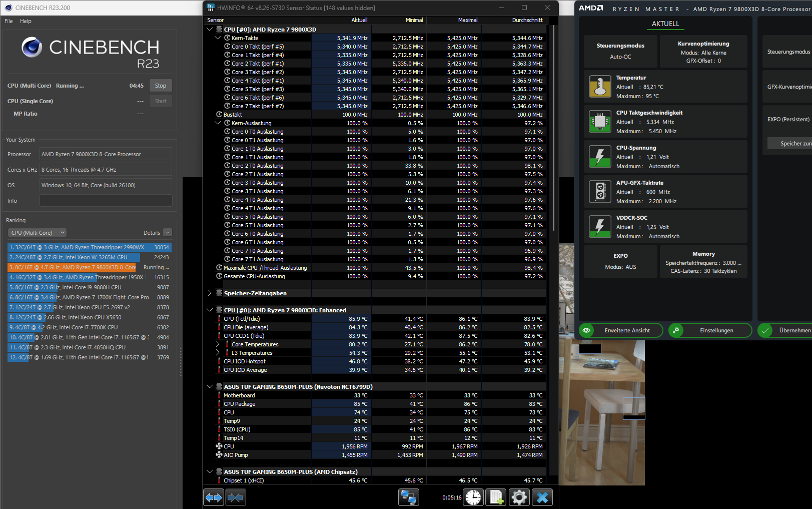Click the blue X icon in HWiNFO toolbar
The image size is (812, 509).
point(543,497)
